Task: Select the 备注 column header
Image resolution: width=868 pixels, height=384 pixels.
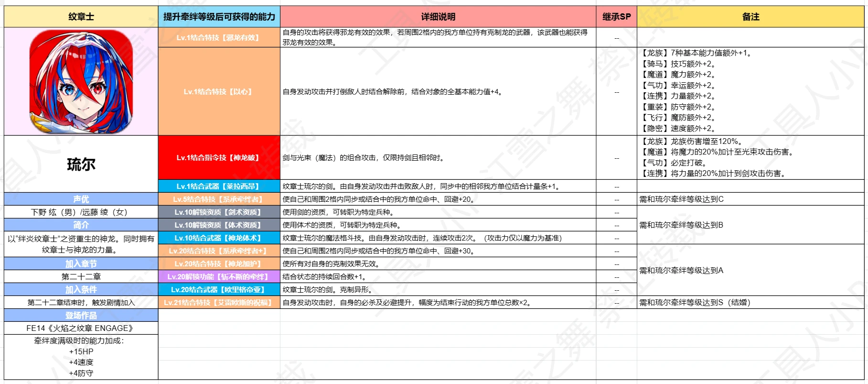Action: point(750,17)
